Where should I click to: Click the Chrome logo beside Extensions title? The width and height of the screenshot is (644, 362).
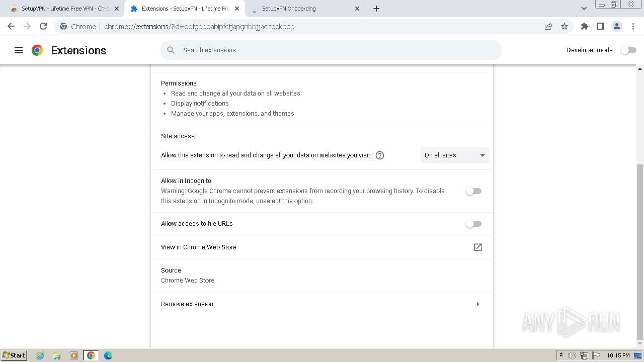click(37, 50)
